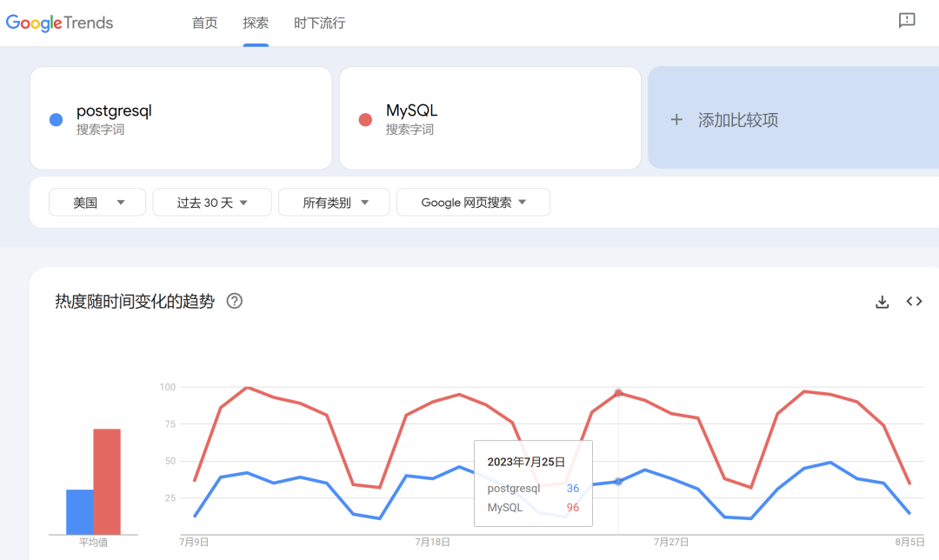This screenshot has width=939, height=560.
Task: Click the 100 label on the y-axis
Action: point(168,387)
